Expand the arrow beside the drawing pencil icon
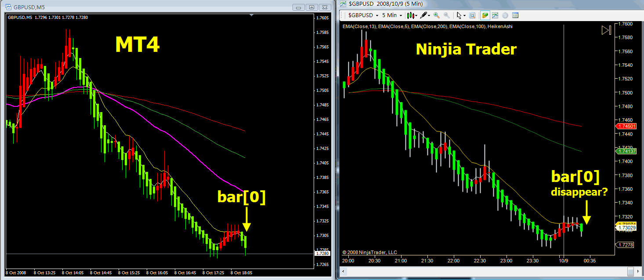Viewport: 644px width, 280px height. tap(429, 16)
